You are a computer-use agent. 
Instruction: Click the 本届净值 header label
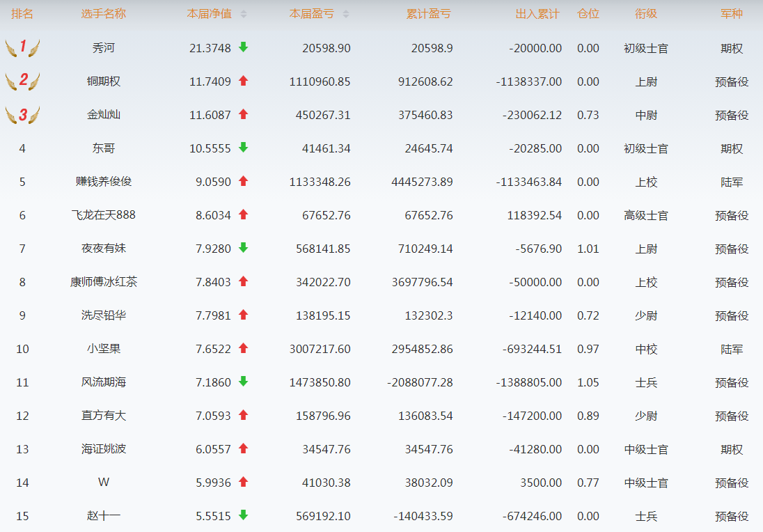coord(210,14)
